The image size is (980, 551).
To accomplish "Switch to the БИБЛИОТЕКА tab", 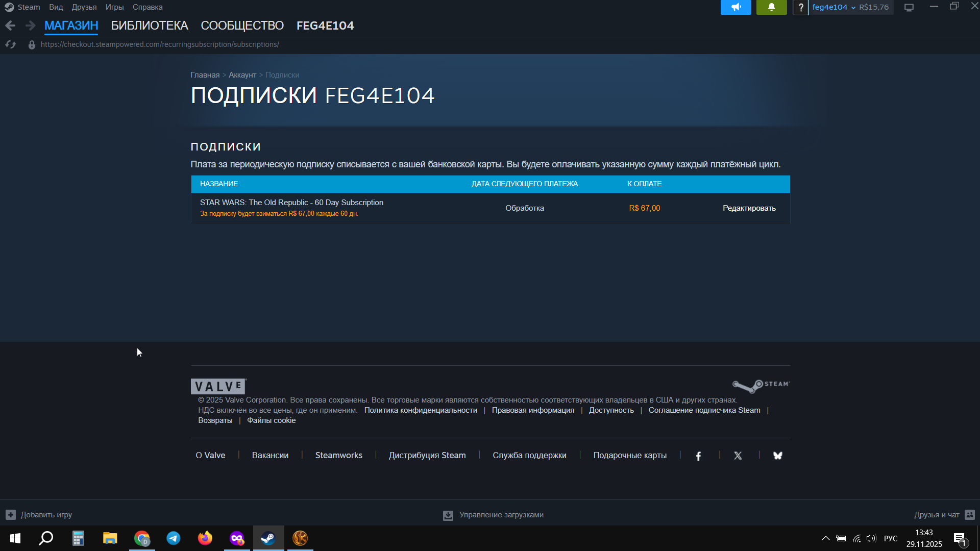I will (x=150, y=26).
